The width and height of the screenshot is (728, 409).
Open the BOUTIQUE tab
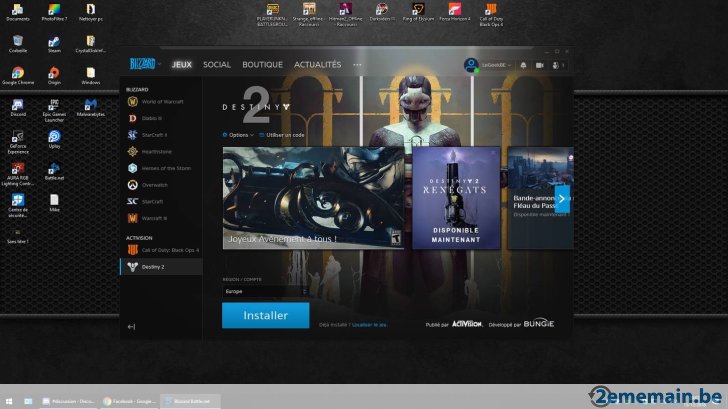click(x=262, y=65)
